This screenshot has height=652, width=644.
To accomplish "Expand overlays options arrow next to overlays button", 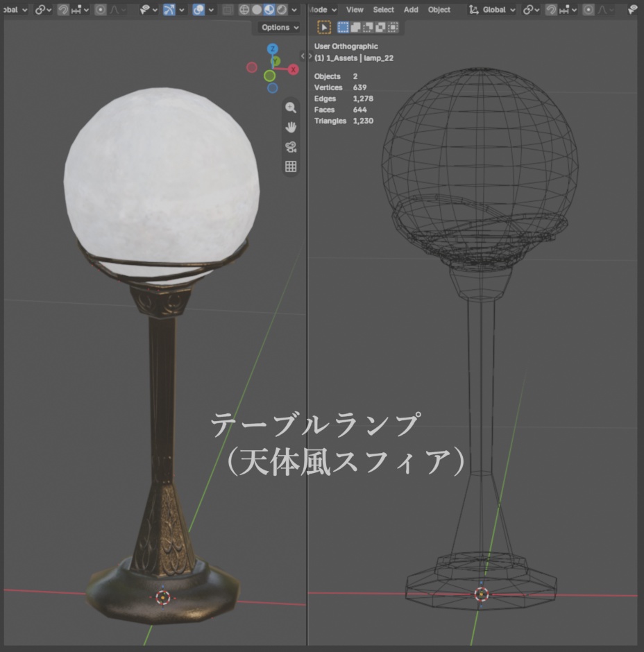I will 211,10.
